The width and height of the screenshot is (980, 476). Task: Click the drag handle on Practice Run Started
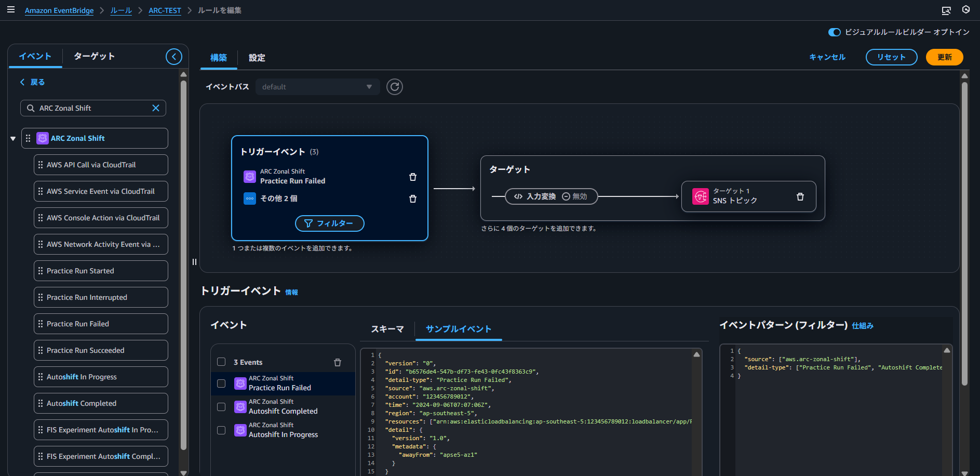(41, 271)
